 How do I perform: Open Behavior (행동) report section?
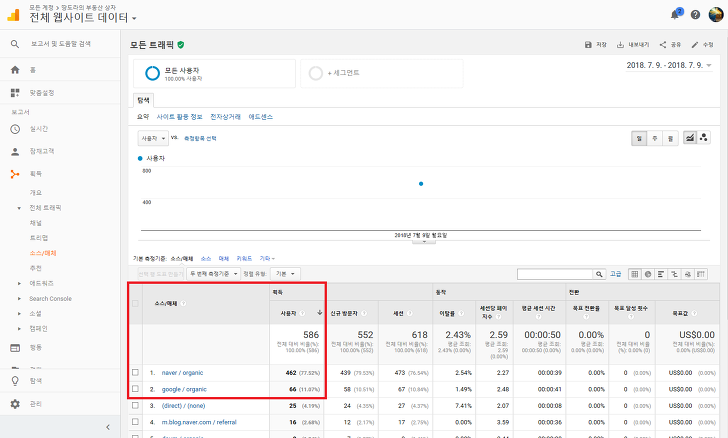15,347
